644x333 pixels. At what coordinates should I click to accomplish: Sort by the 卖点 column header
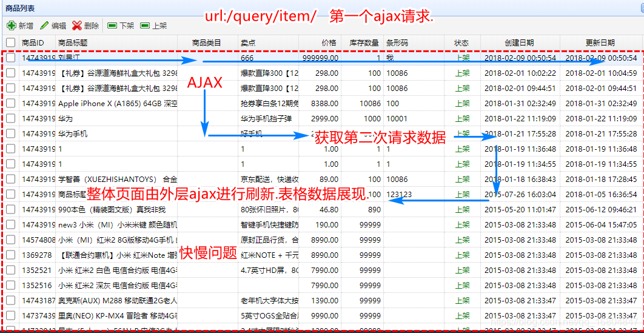(x=247, y=42)
